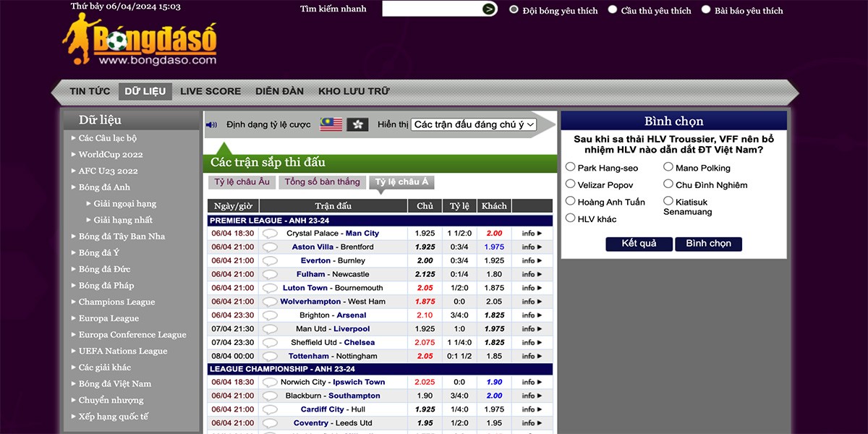Open comment bubble for Coventry - Leeds Utd
This screenshot has width=868, height=434.
point(270,423)
